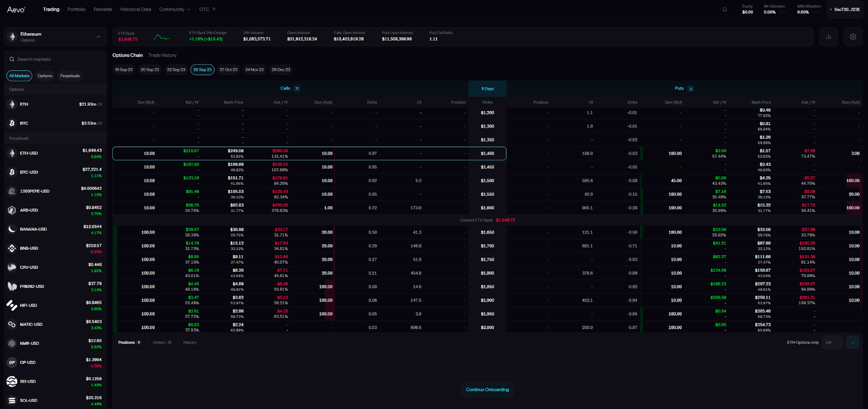Click the ARB-USD token icon
Viewport: 868px width, 409px height.
click(x=12, y=210)
